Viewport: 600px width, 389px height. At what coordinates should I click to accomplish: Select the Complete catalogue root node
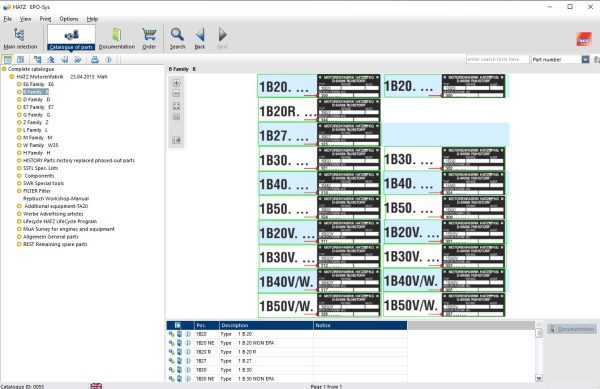click(x=31, y=69)
